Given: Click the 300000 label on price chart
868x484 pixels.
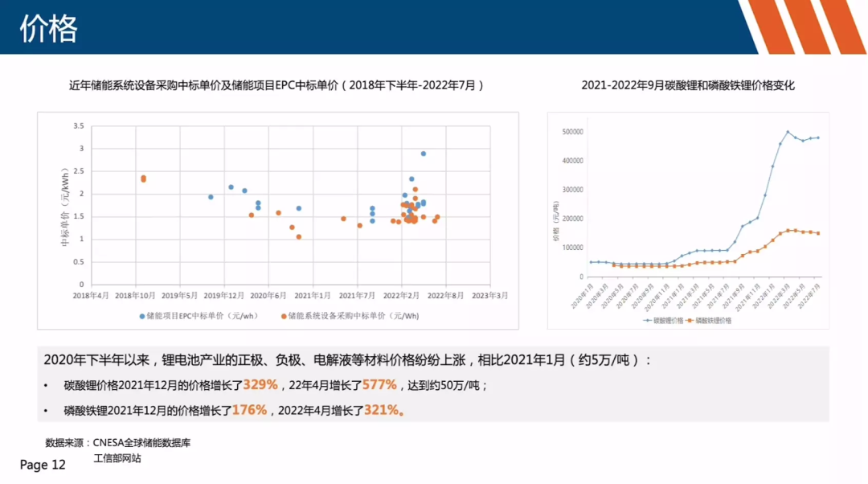Looking at the screenshot, I should point(572,190).
